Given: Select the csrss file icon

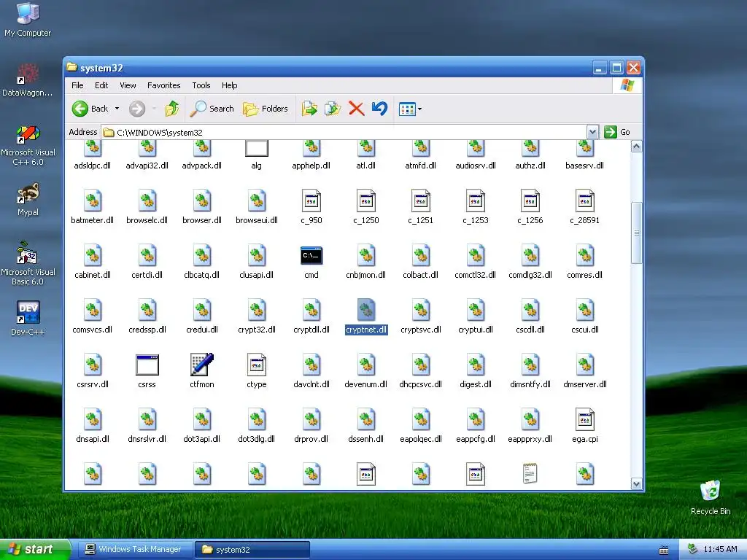Looking at the screenshot, I should [147, 365].
